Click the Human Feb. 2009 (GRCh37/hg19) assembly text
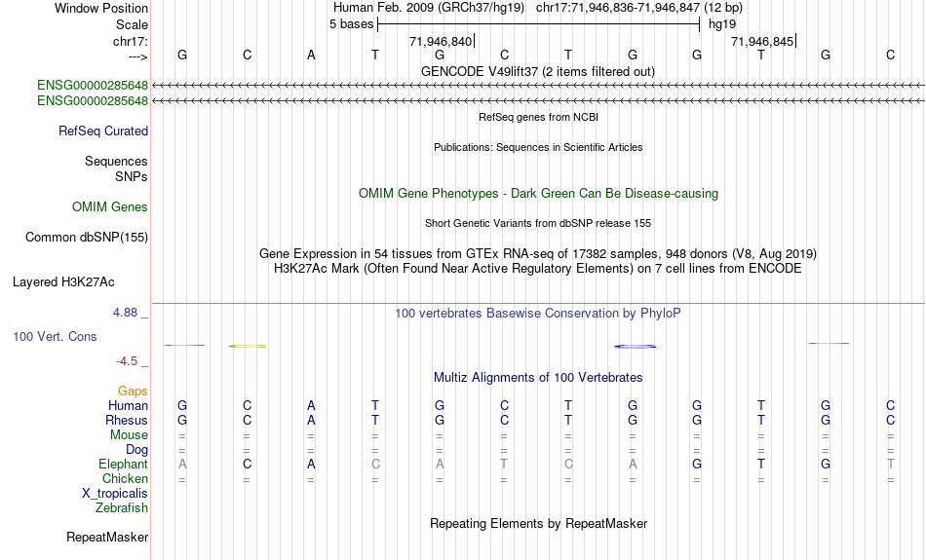The image size is (926, 560). point(429,8)
